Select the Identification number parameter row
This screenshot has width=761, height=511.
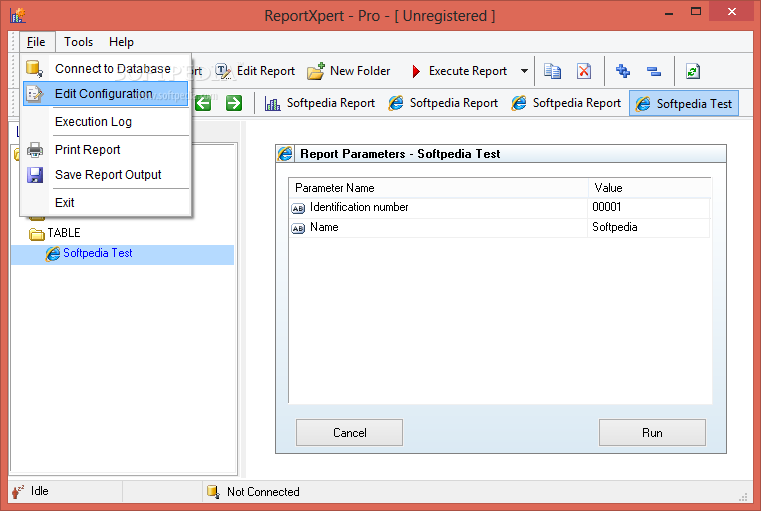click(500, 208)
